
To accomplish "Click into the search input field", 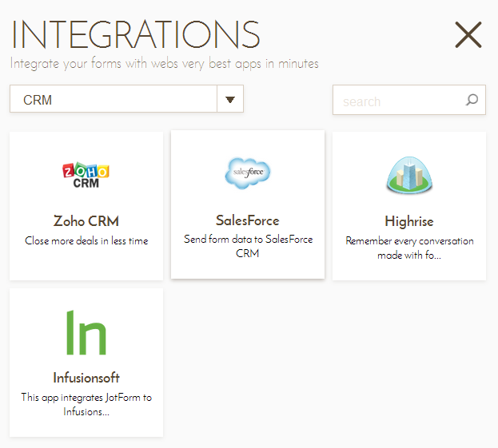I will (x=409, y=100).
